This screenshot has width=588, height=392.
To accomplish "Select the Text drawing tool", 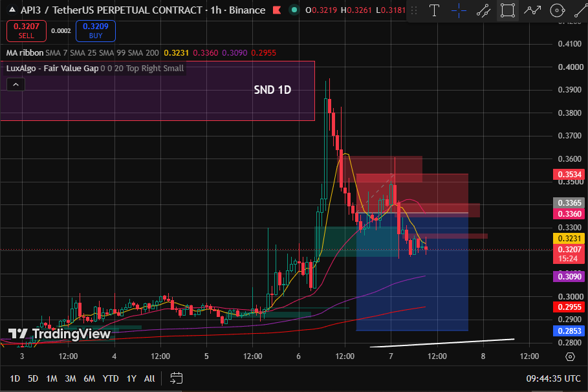I will pos(434,10).
